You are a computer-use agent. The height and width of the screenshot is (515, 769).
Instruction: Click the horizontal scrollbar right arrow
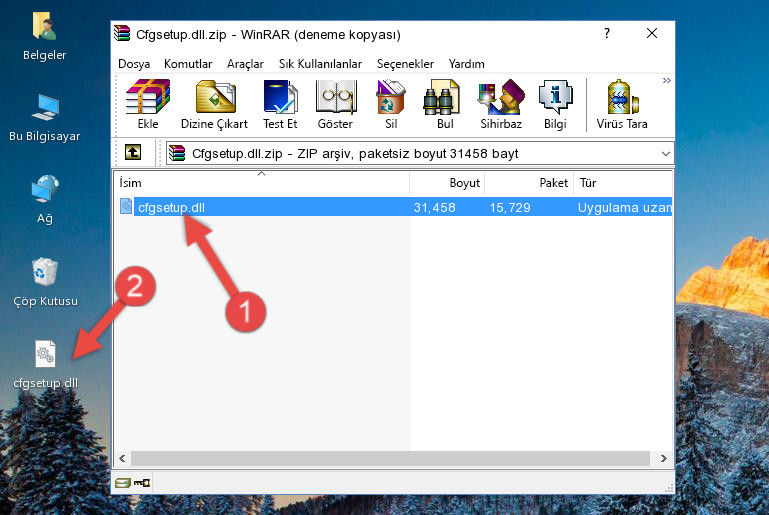click(664, 459)
